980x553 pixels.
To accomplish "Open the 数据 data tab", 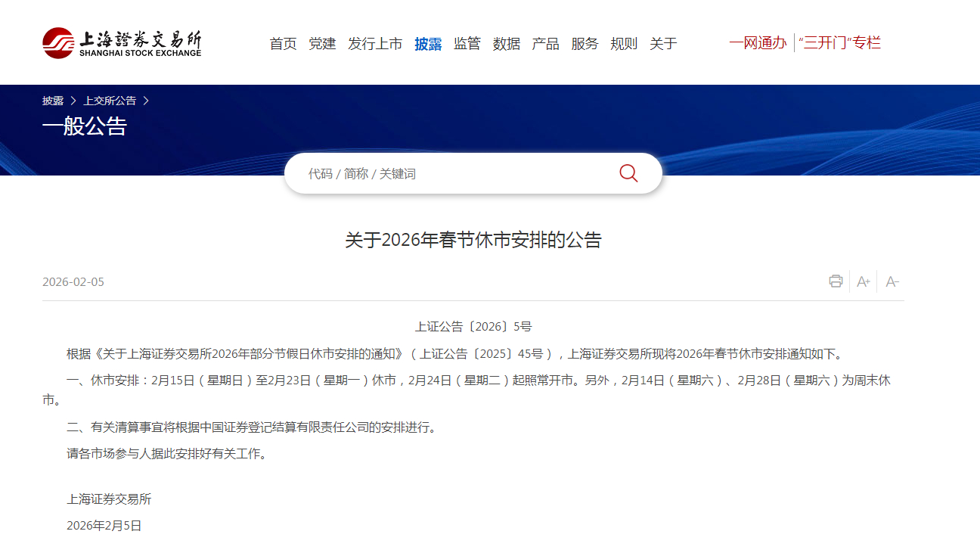I will [506, 43].
